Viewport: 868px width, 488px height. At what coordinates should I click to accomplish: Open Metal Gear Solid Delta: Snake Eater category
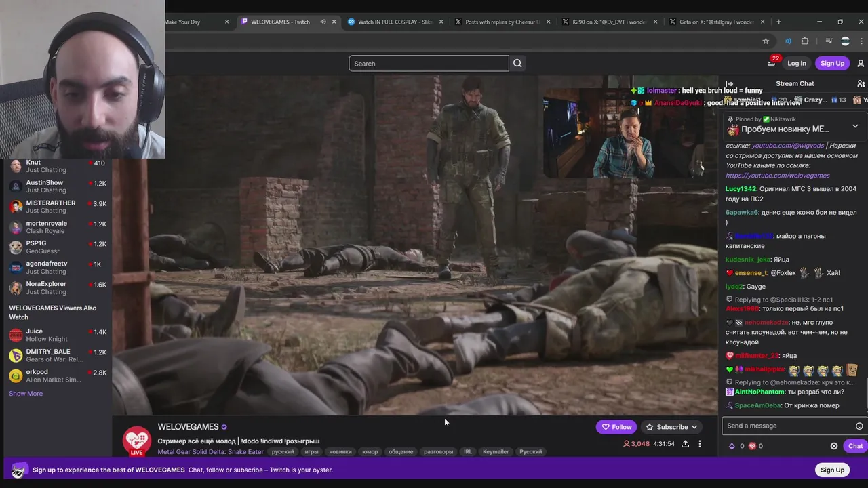211,452
